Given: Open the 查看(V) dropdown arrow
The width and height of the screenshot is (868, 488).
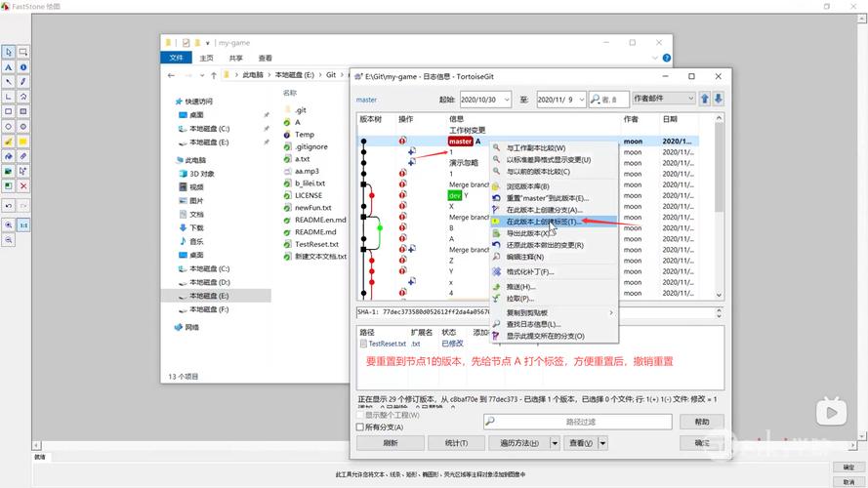Looking at the screenshot, I should point(602,443).
